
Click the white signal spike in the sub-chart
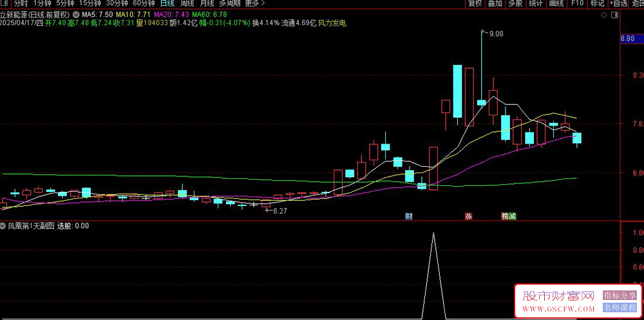point(433,275)
